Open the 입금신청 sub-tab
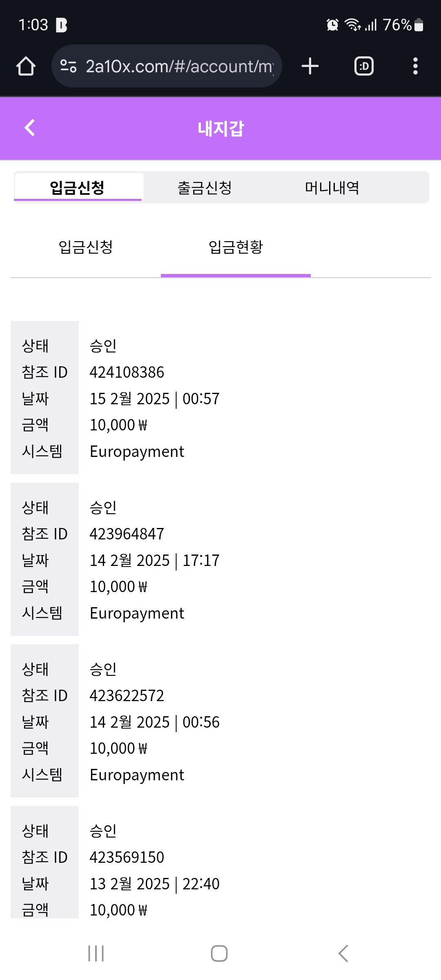Image resolution: width=441 pixels, height=980 pixels. tap(86, 247)
